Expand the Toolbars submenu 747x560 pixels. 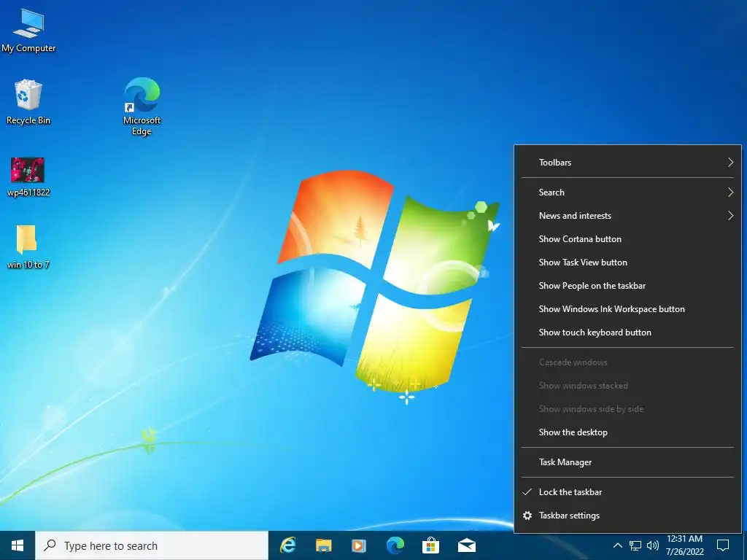627,163
